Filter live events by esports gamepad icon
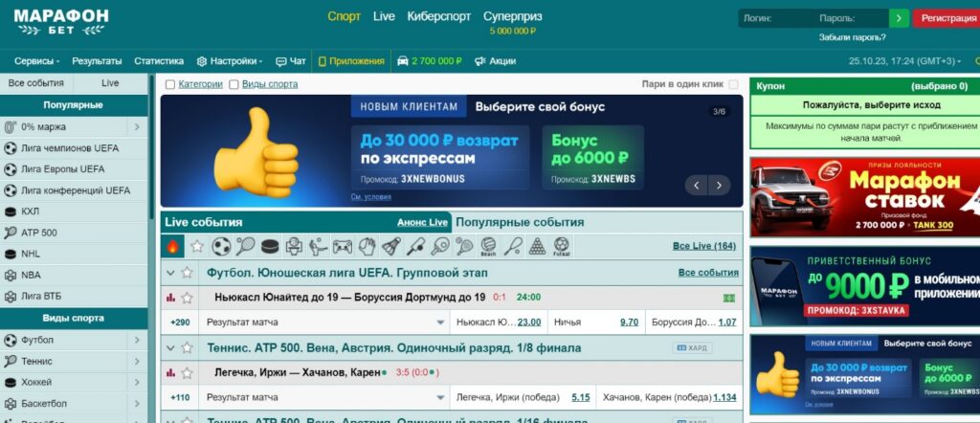980x423 pixels. [x=343, y=246]
